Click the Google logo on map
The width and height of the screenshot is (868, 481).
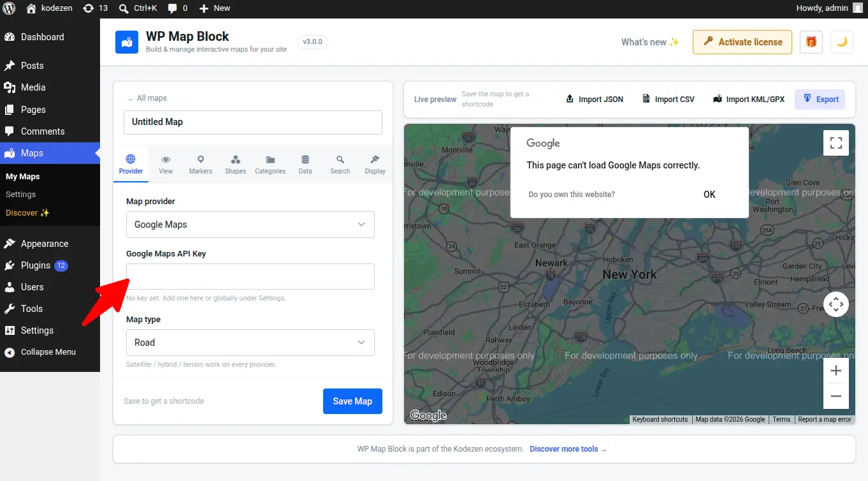tap(428, 416)
